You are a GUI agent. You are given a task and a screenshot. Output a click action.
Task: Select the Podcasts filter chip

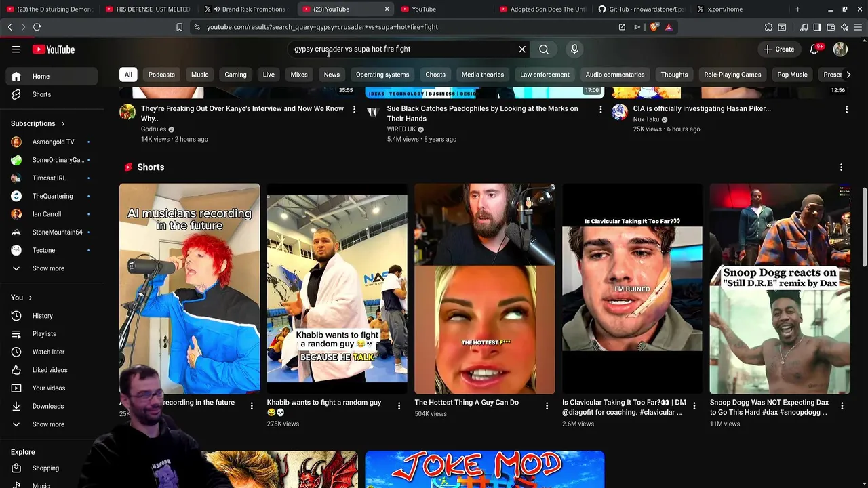(x=161, y=75)
